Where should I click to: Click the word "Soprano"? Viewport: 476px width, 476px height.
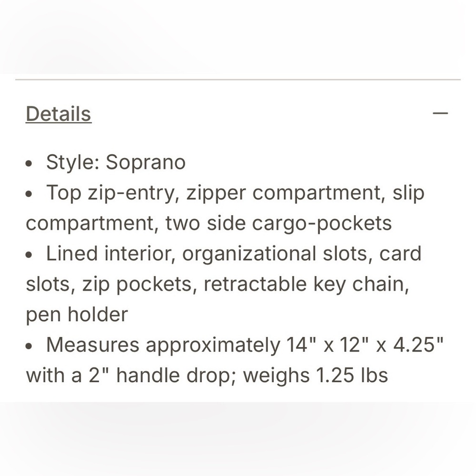[145, 162]
